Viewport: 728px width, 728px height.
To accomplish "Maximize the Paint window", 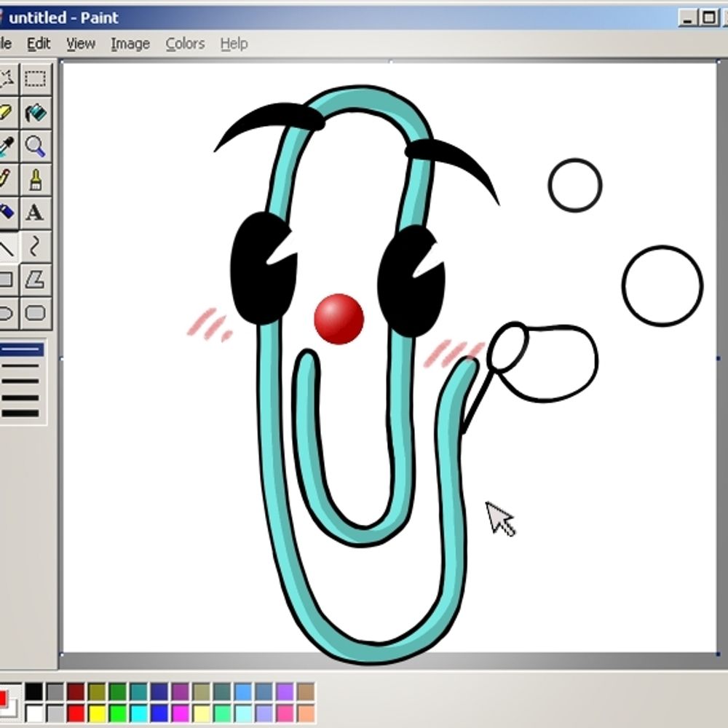I will pyautogui.click(x=709, y=18).
